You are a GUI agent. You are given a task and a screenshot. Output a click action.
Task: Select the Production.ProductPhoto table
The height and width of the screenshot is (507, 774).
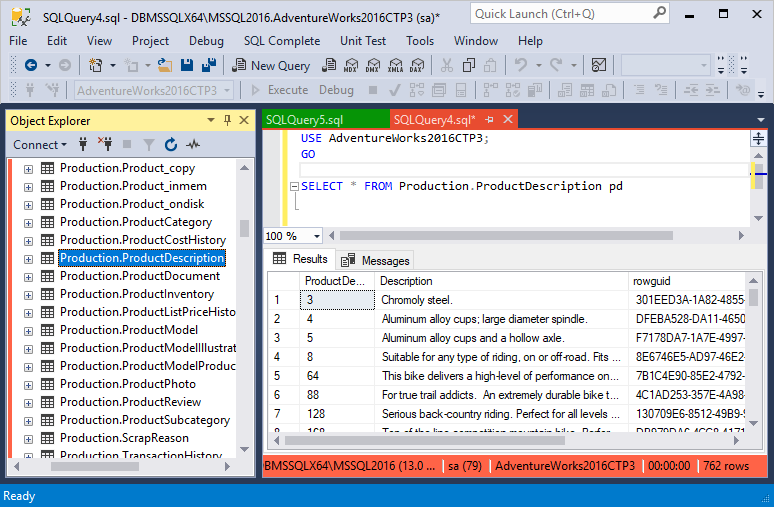(x=128, y=384)
